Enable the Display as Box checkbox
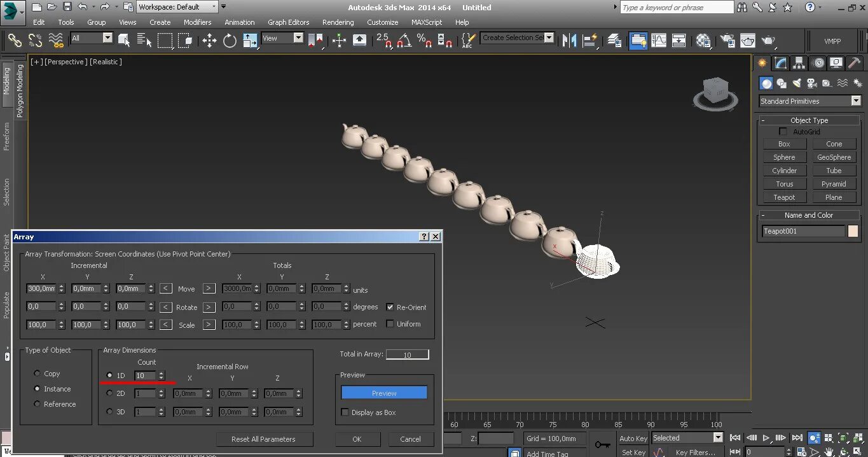 [345, 412]
